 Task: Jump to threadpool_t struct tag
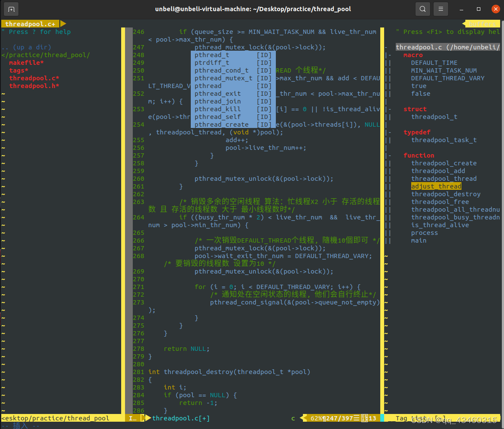434,117
